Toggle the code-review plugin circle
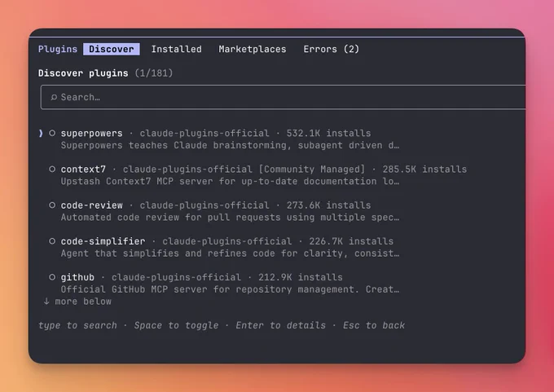The image size is (554, 392). [x=52, y=205]
